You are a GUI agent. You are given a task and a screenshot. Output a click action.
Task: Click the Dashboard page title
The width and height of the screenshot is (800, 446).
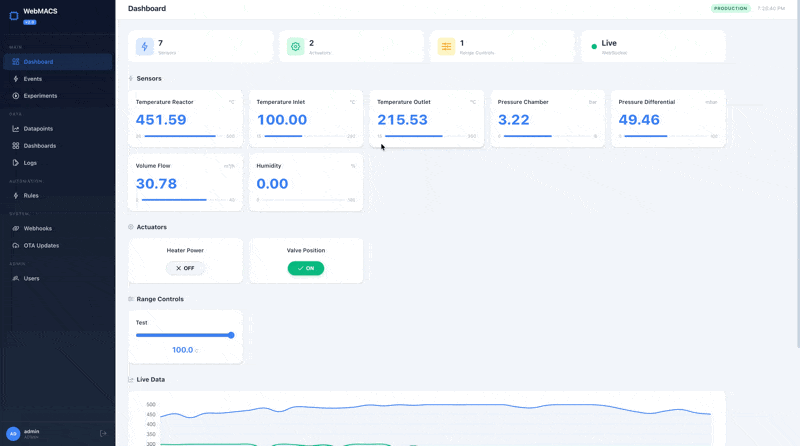(x=147, y=9)
